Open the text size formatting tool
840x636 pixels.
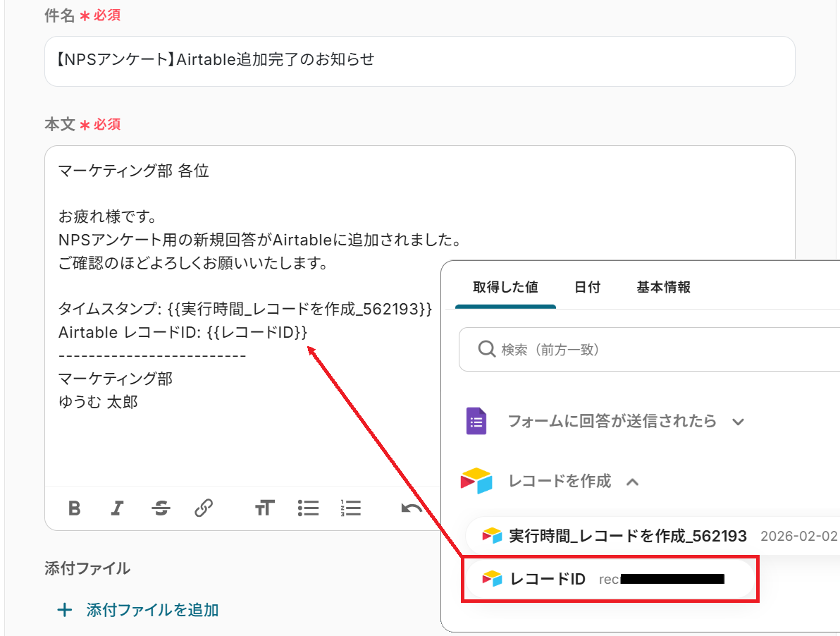(x=265, y=508)
